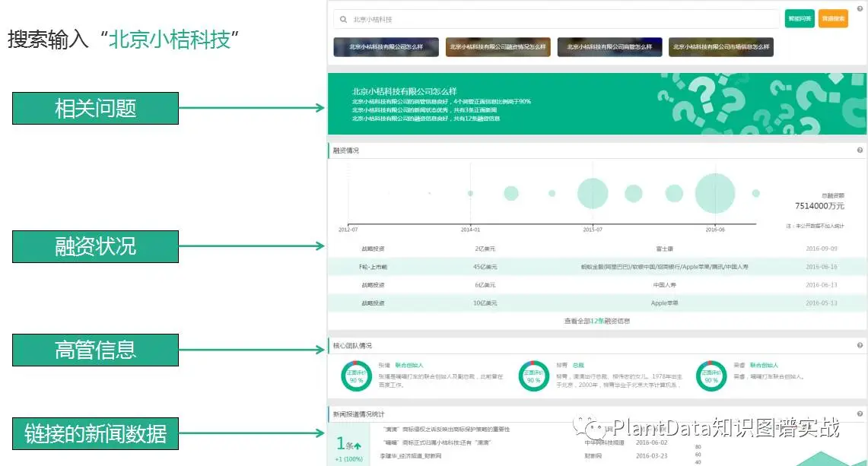Image resolution: width=868 pixels, height=466 pixels.
Task: Select financing row with 2亿美元
Action: [597, 249]
